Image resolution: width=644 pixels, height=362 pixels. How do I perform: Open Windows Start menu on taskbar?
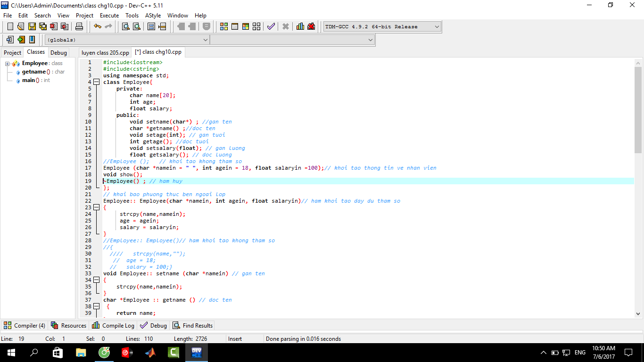pyautogui.click(x=11, y=352)
